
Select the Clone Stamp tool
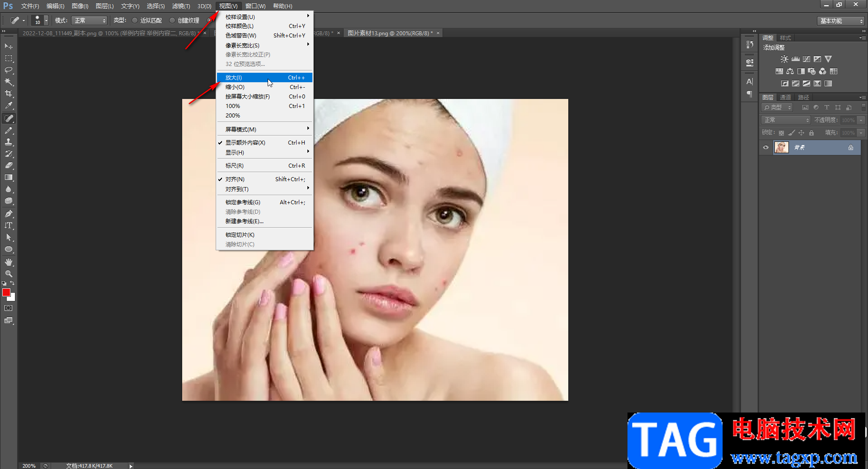click(x=9, y=142)
